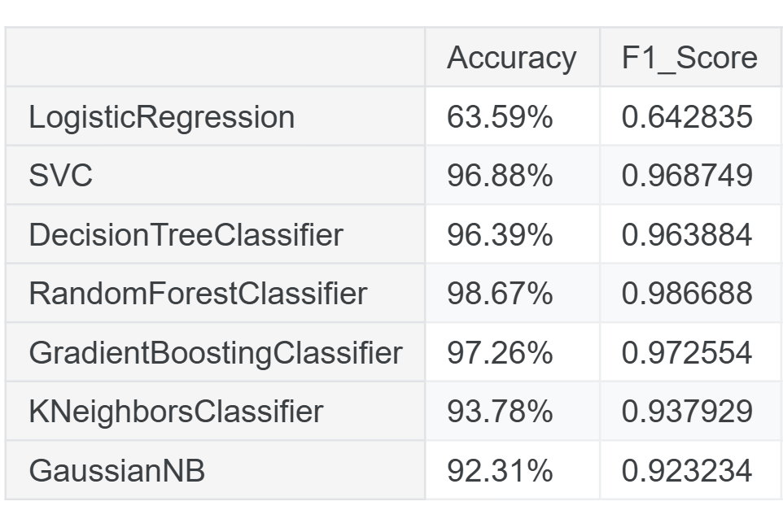Click the Accuracy column header
The image size is (783, 532).
512,58
